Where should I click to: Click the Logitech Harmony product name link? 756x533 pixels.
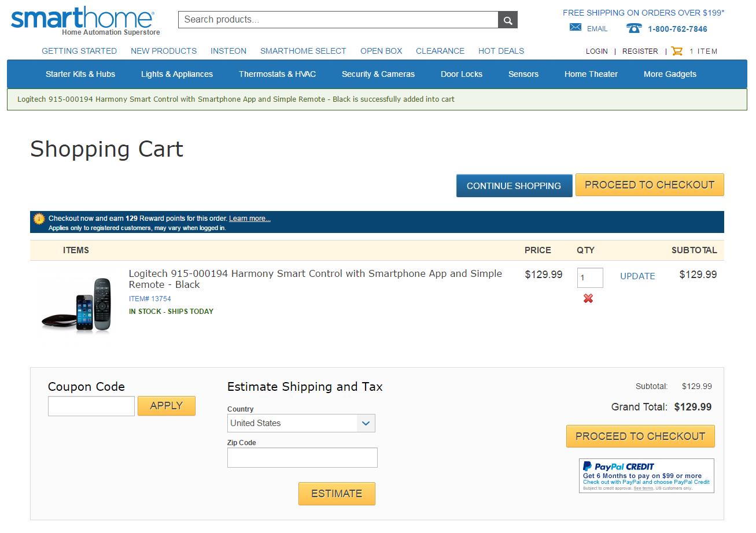coord(315,279)
